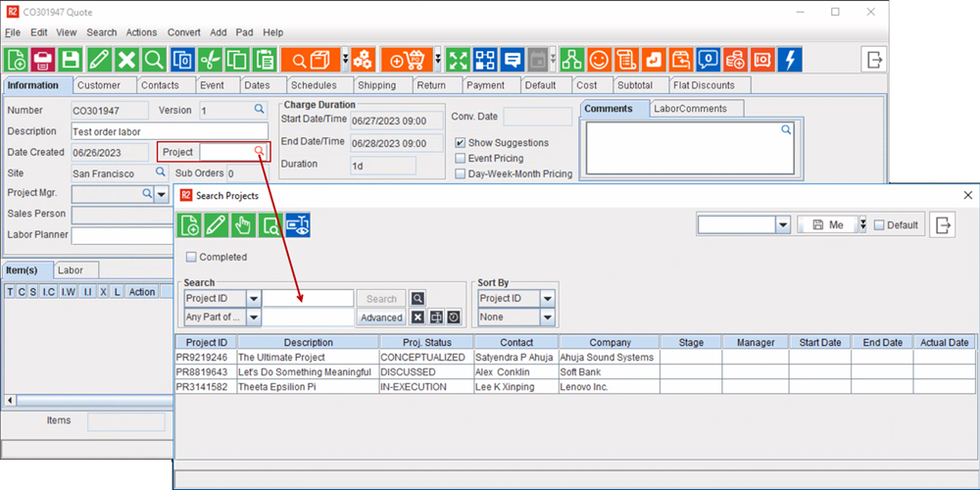Click the blue lightning bolt icon

[790, 60]
